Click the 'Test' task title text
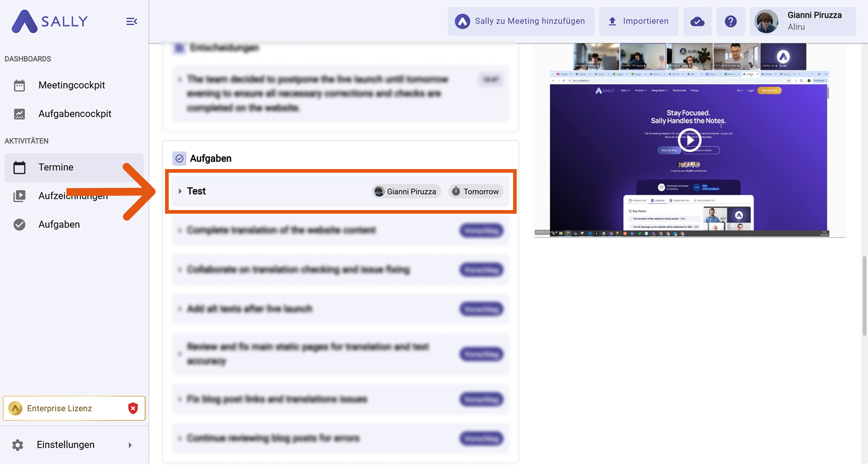 point(196,191)
